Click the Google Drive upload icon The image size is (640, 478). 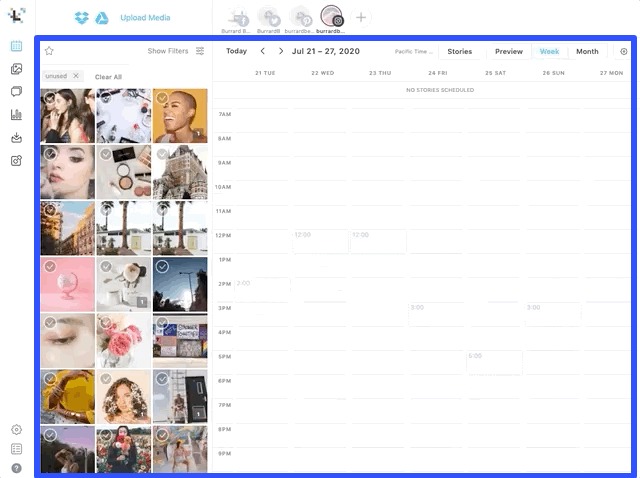tap(103, 18)
